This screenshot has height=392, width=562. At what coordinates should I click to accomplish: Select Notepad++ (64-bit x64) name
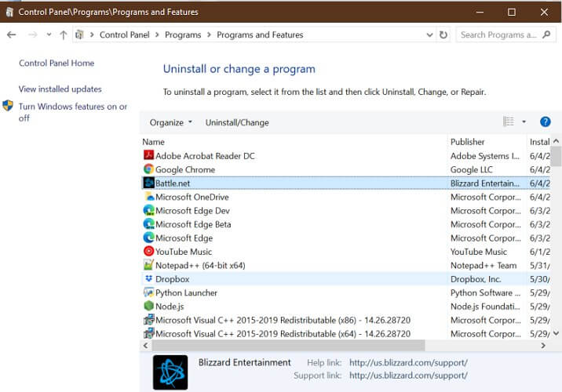pos(200,265)
